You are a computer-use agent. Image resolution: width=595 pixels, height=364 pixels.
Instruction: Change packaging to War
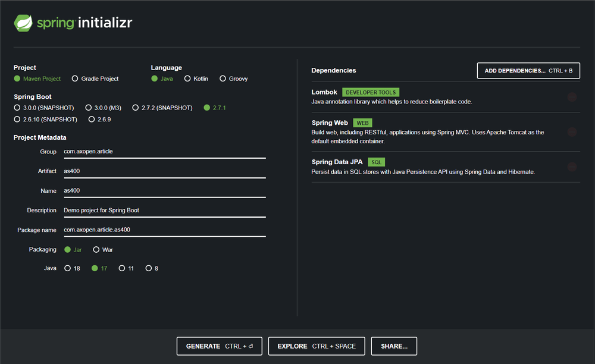point(96,249)
